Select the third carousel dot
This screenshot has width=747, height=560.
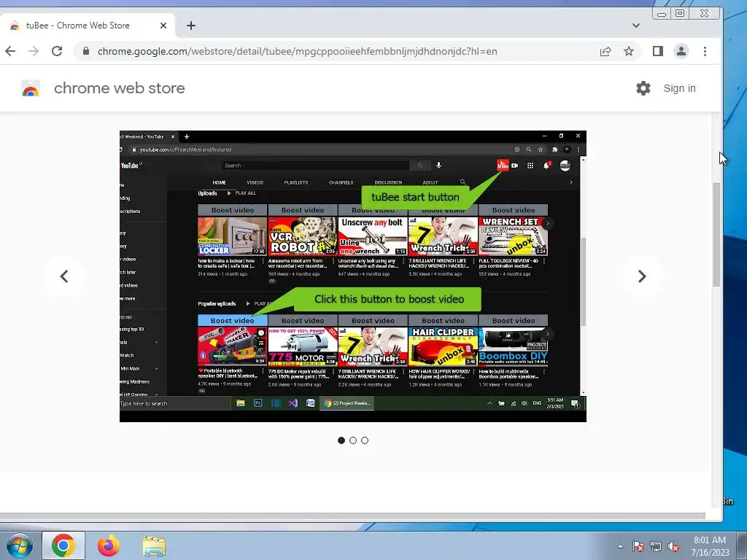coord(365,440)
